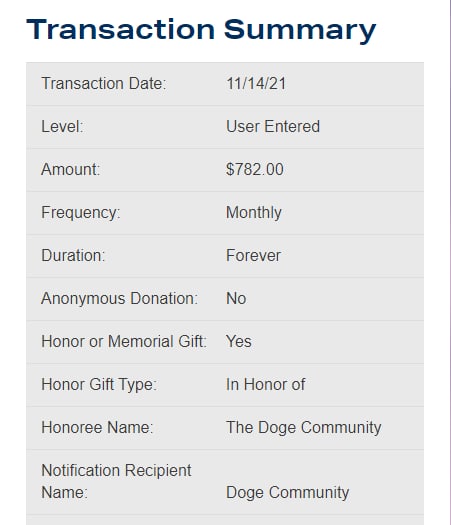Click the Transaction Summary heading
This screenshot has width=451, height=525.
tap(201, 30)
